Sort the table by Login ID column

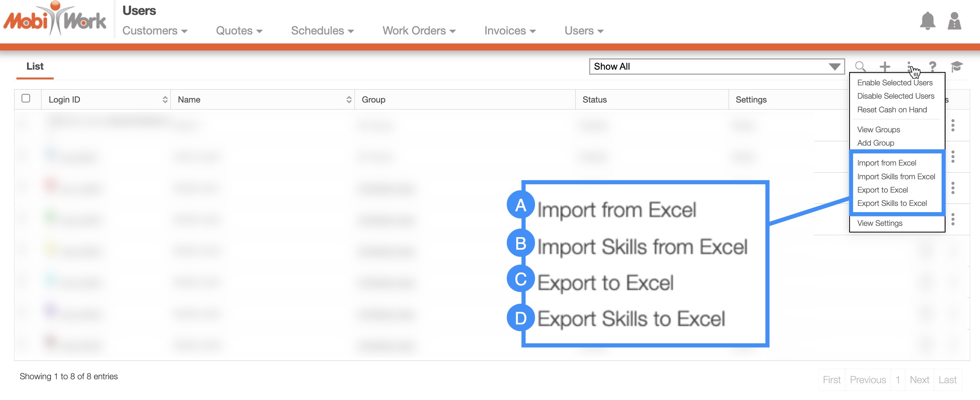click(x=106, y=100)
